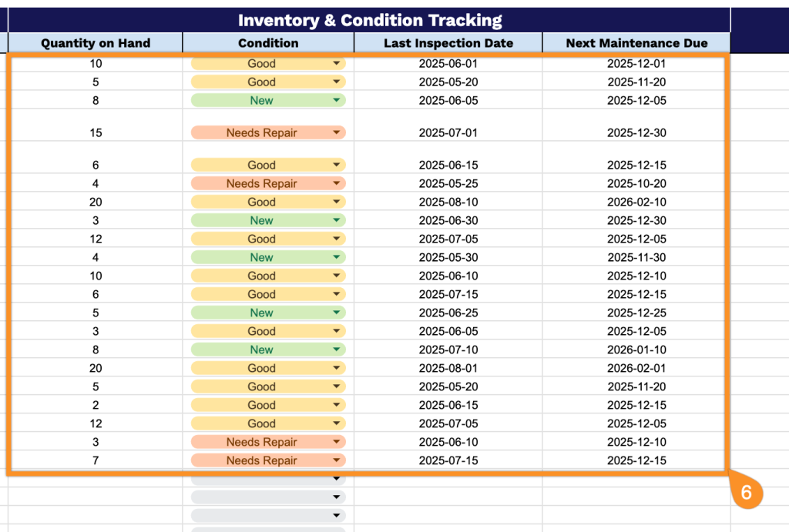Select the 2026-01-10 next maintenance cell
This screenshot has width=789, height=532.
(x=636, y=350)
